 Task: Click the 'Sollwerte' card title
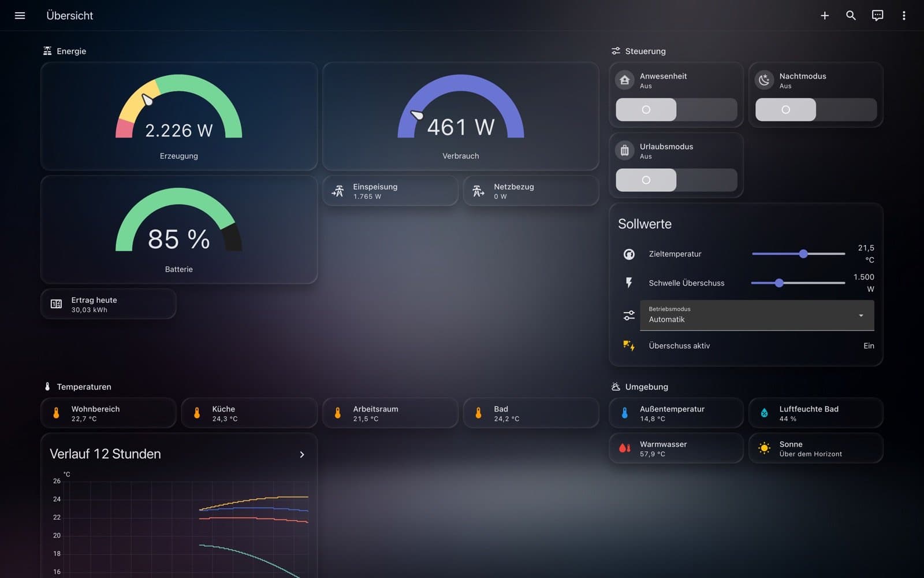click(x=644, y=224)
